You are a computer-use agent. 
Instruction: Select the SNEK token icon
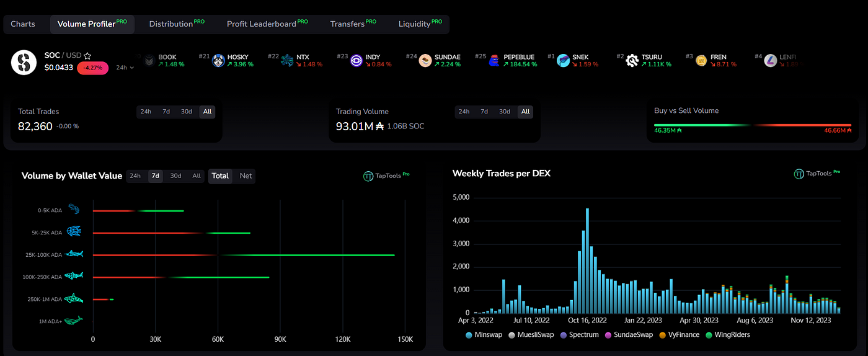pos(563,60)
